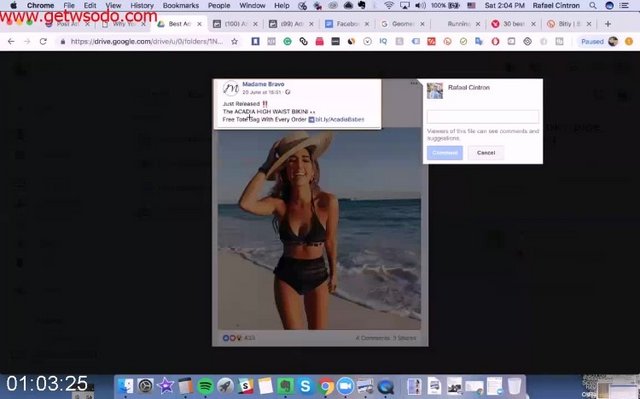This screenshot has height=399, width=640.
Task: Click the Drive URL address bar
Action: (x=147, y=41)
